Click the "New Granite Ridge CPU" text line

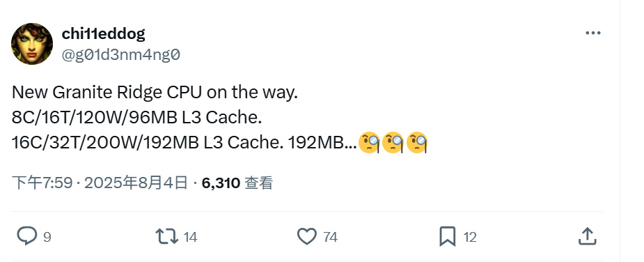(155, 93)
